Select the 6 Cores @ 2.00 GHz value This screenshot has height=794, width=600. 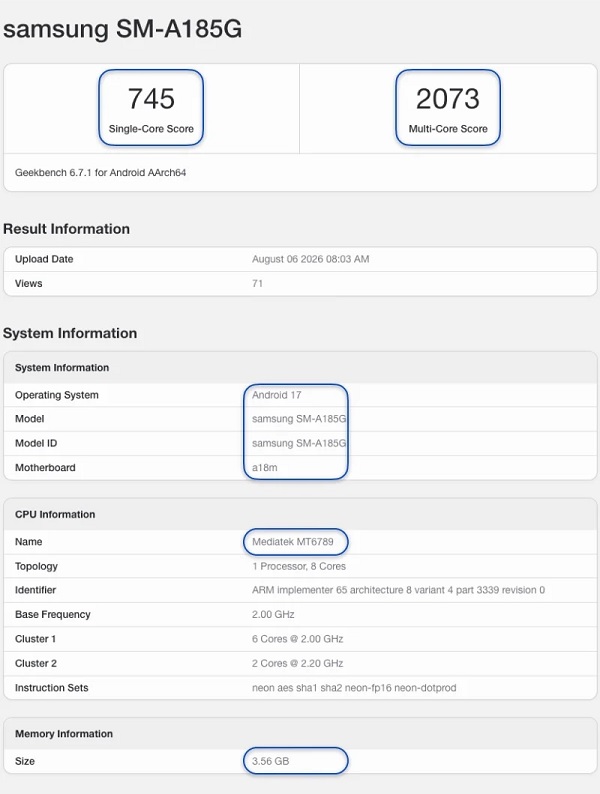(297, 639)
